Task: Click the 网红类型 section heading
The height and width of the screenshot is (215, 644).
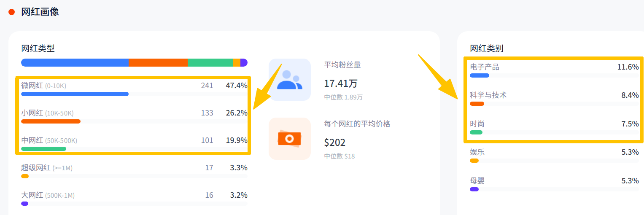Action: pos(38,48)
